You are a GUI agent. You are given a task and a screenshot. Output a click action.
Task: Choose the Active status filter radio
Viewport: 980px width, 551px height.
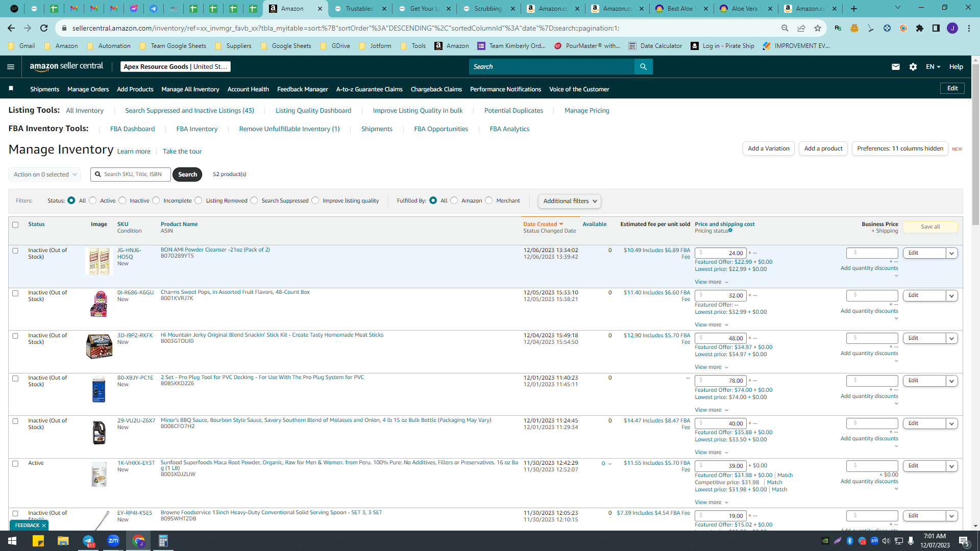[93, 201]
